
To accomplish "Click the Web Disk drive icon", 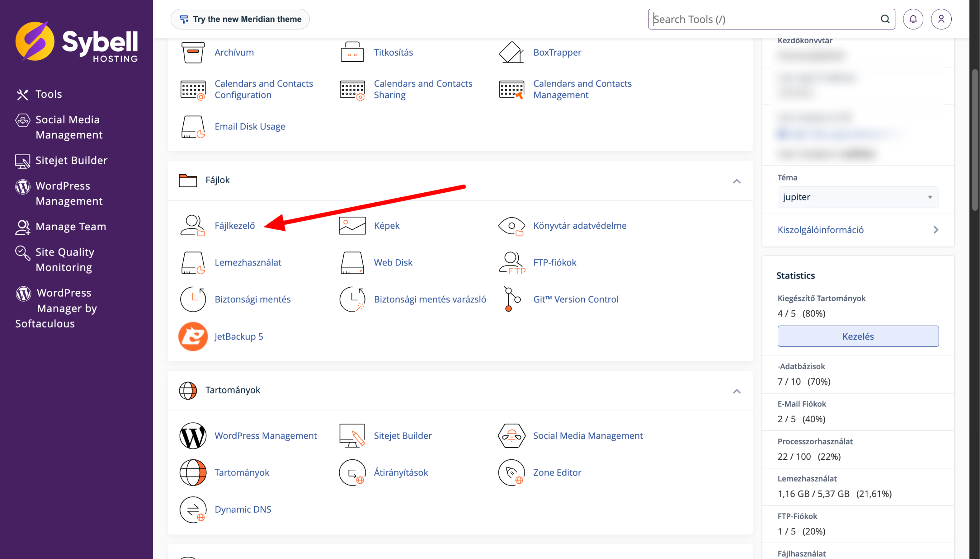I will pyautogui.click(x=352, y=262).
